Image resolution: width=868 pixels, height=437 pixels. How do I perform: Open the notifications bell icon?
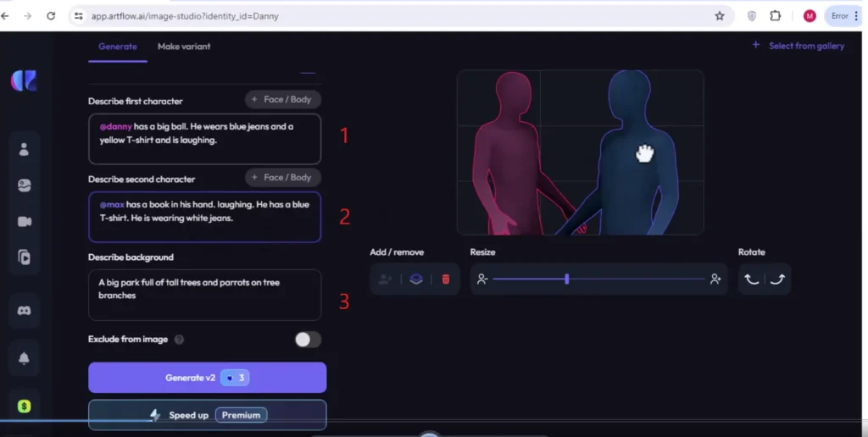24,358
